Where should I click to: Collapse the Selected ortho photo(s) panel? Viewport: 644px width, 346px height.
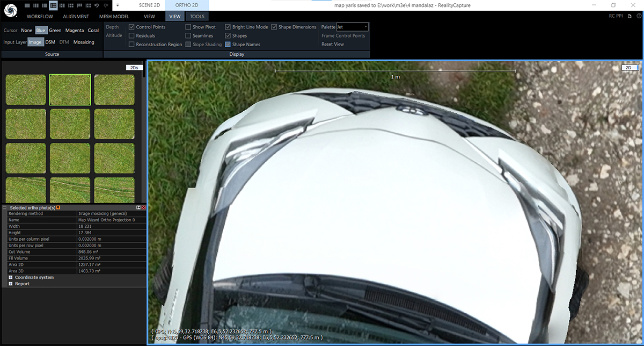tap(5, 207)
